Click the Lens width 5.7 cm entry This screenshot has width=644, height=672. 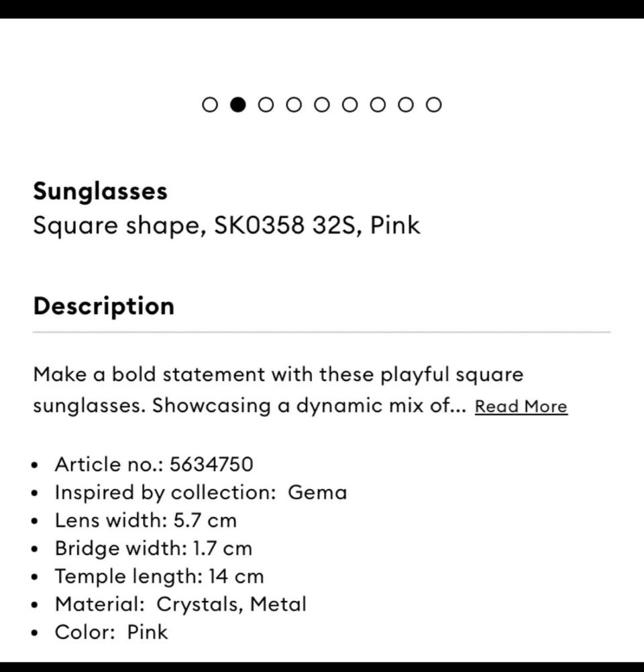coord(146,520)
